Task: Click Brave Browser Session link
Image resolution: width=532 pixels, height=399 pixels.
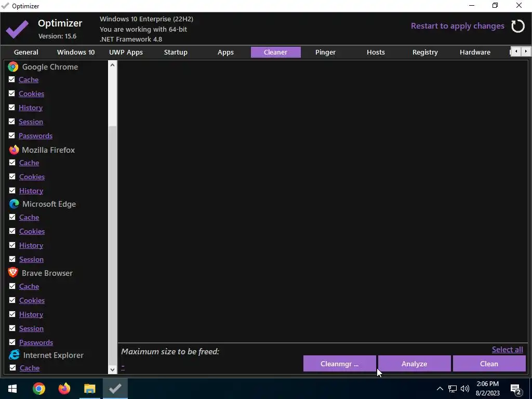Action: pos(31,328)
